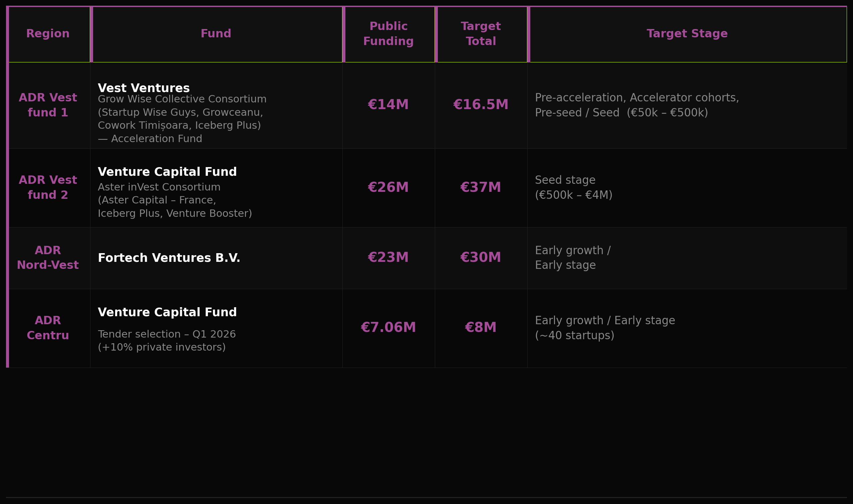
Task: Select the Target Total column header
Action: 481,34
